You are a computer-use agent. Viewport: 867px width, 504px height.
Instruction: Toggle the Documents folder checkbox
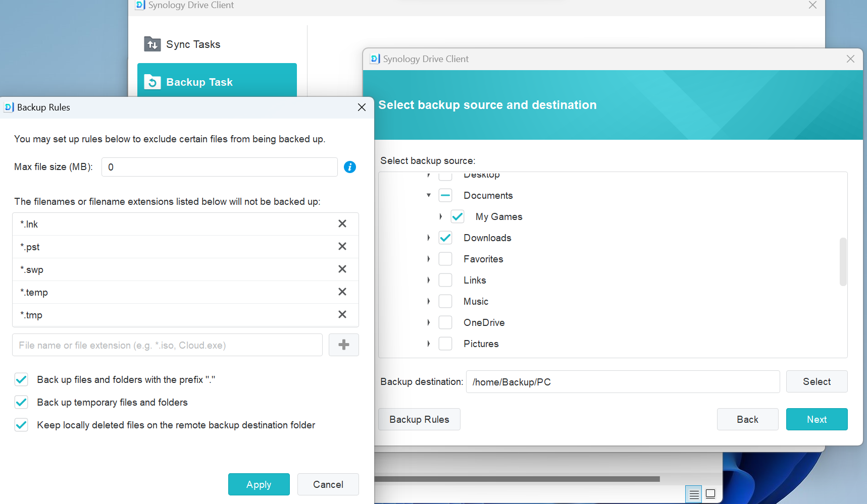point(445,195)
